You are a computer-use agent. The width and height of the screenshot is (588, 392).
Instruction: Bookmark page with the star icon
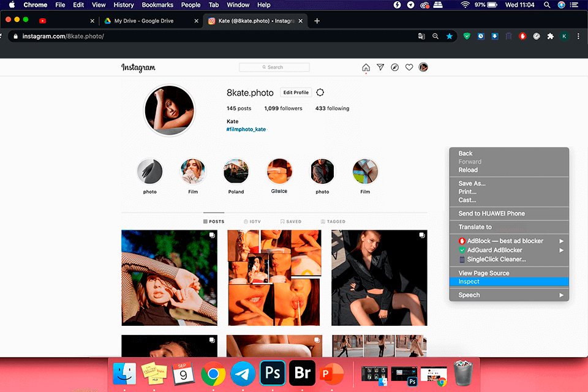pyautogui.click(x=450, y=36)
